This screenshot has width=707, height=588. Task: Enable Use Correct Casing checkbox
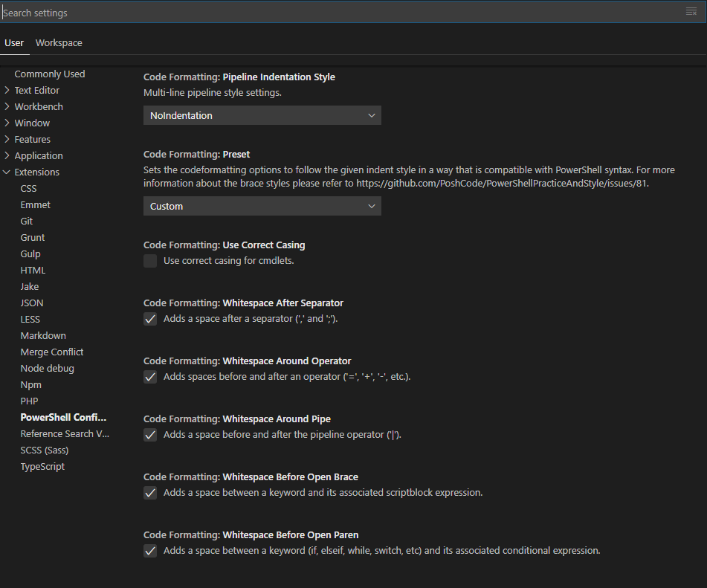pyautogui.click(x=150, y=261)
